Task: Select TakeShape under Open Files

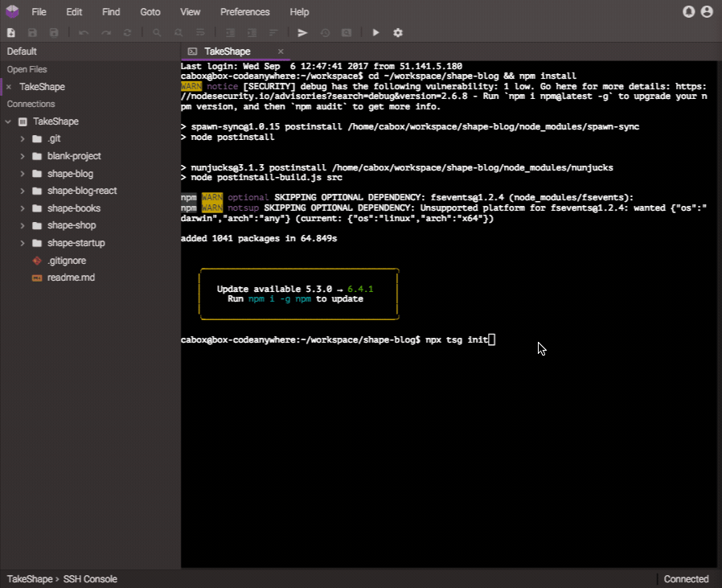Action: [42, 87]
